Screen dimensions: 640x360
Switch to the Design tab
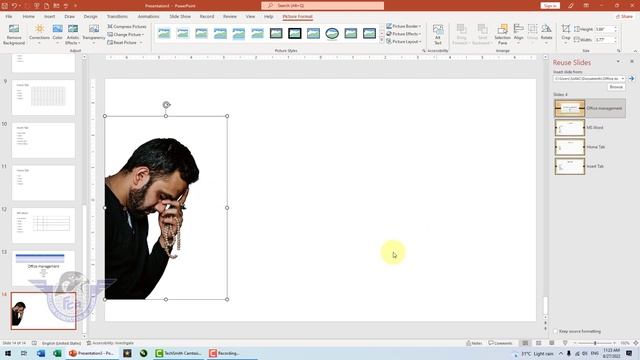(x=90, y=16)
